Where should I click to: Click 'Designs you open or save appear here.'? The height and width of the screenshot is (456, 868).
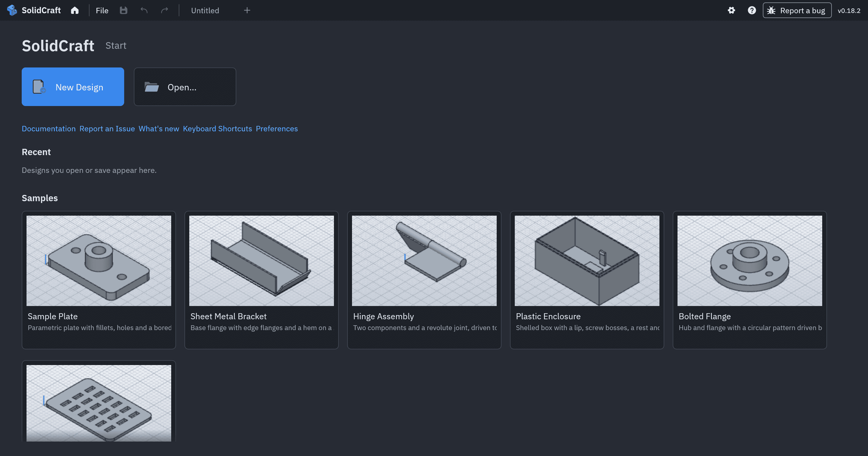tap(89, 170)
